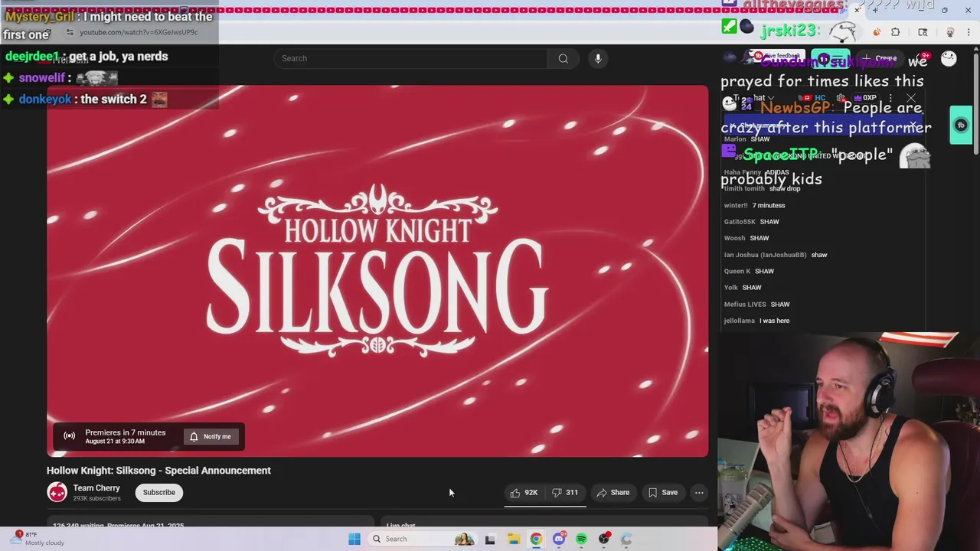
Task: Click jellolama's I was here message
Action: click(x=756, y=321)
